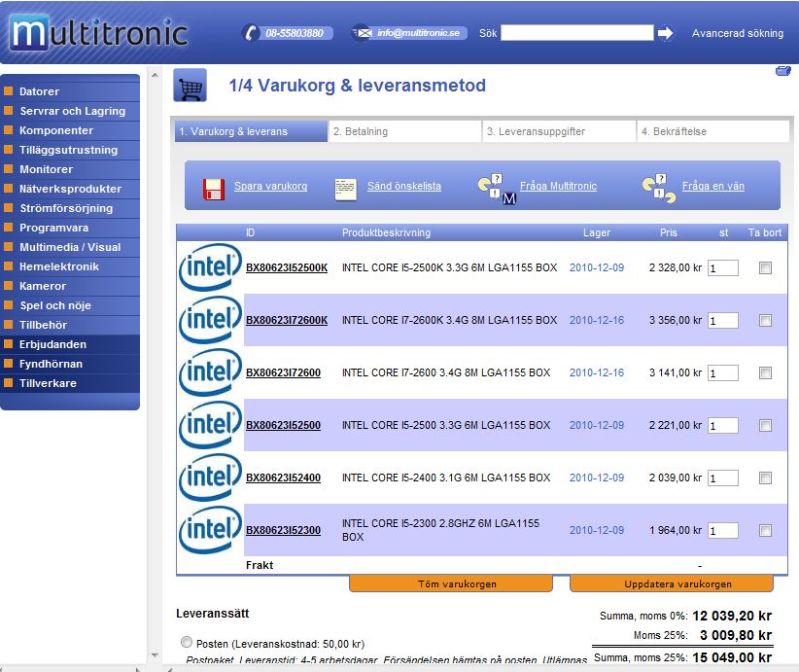Viewport: 799px width, 672px height.
Task: Open product link BX80623I72600K
Action: pyautogui.click(x=287, y=320)
